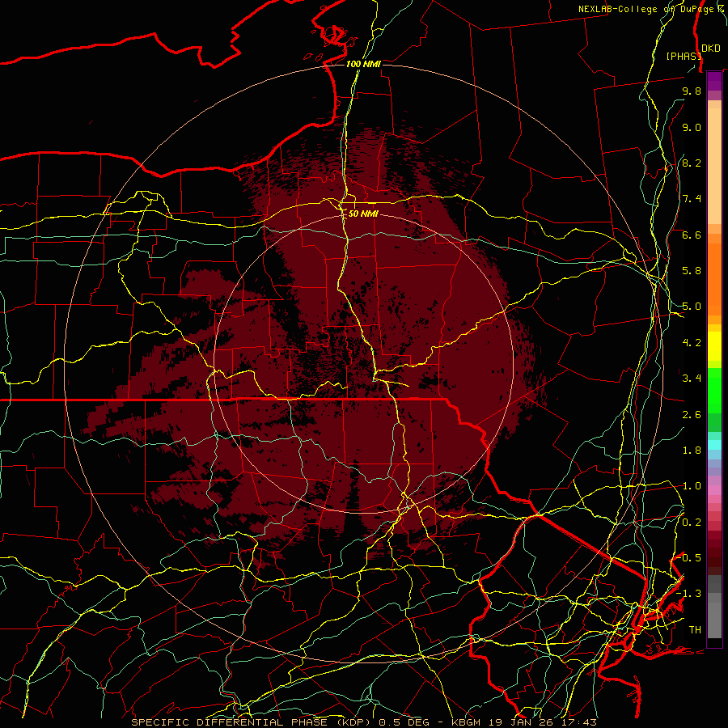The width and height of the screenshot is (728, 728).
Task: Click the bright yellow band of the color bar
Action: pyautogui.click(x=714, y=346)
